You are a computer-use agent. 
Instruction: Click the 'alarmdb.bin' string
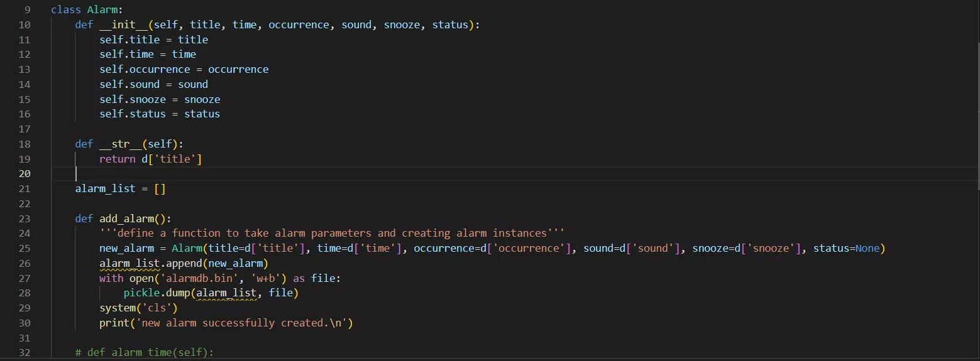[199, 278]
